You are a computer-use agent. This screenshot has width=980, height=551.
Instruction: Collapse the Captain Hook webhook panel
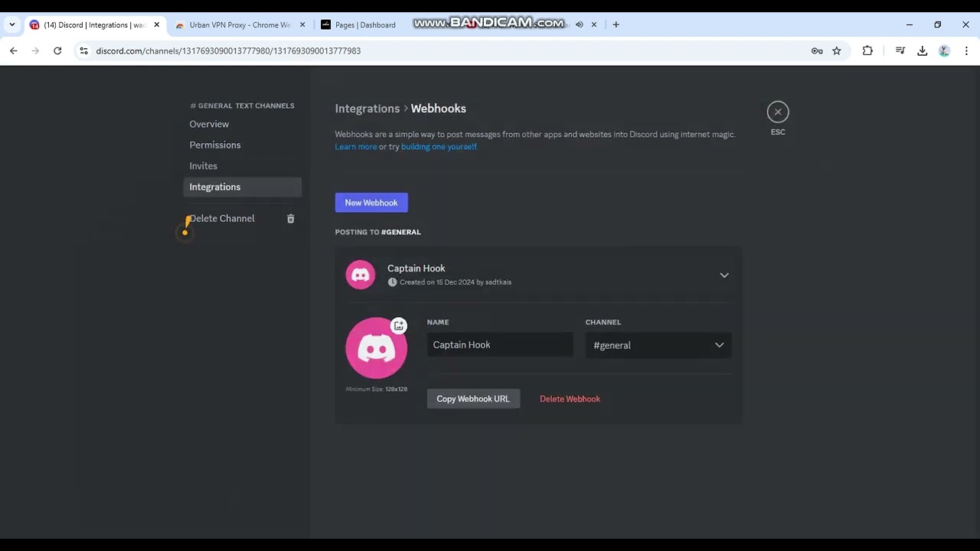(724, 275)
